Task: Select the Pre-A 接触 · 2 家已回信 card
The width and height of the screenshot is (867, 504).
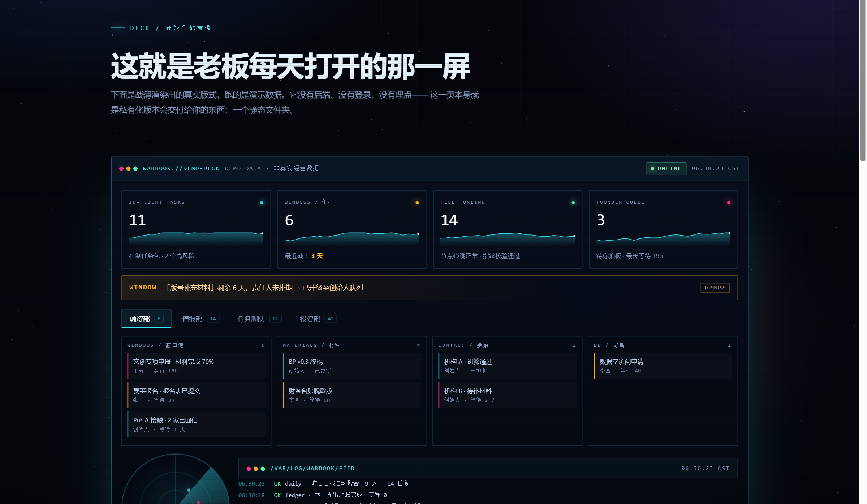Action: coord(197,424)
